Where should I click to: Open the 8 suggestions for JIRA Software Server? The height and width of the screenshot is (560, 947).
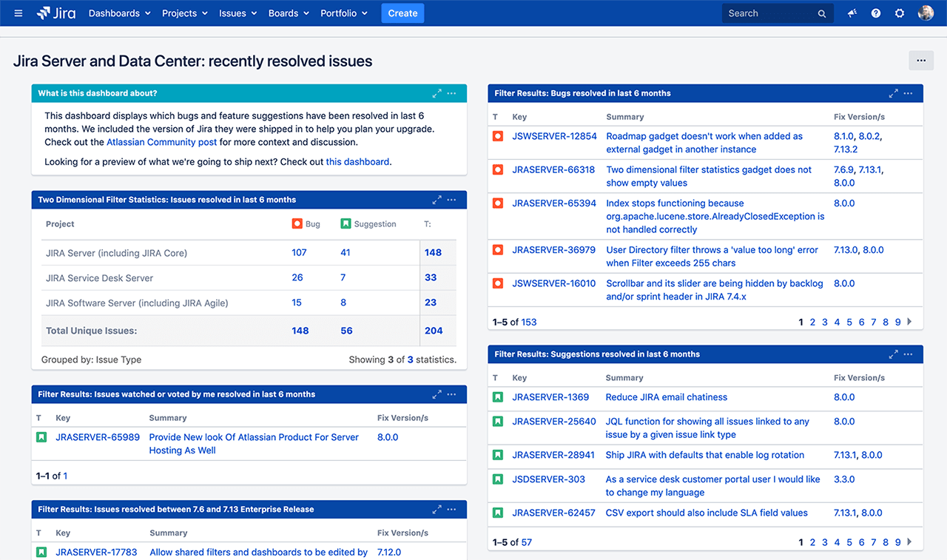343,303
